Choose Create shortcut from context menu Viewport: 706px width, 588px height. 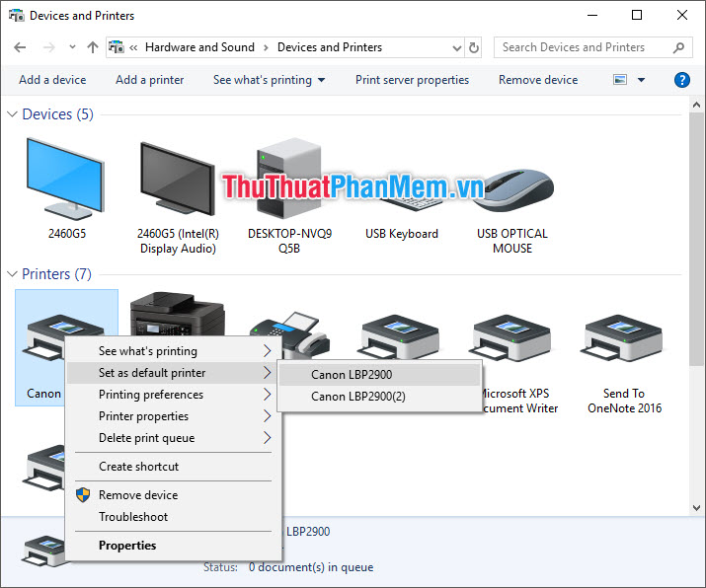click(x=174, y=467)
